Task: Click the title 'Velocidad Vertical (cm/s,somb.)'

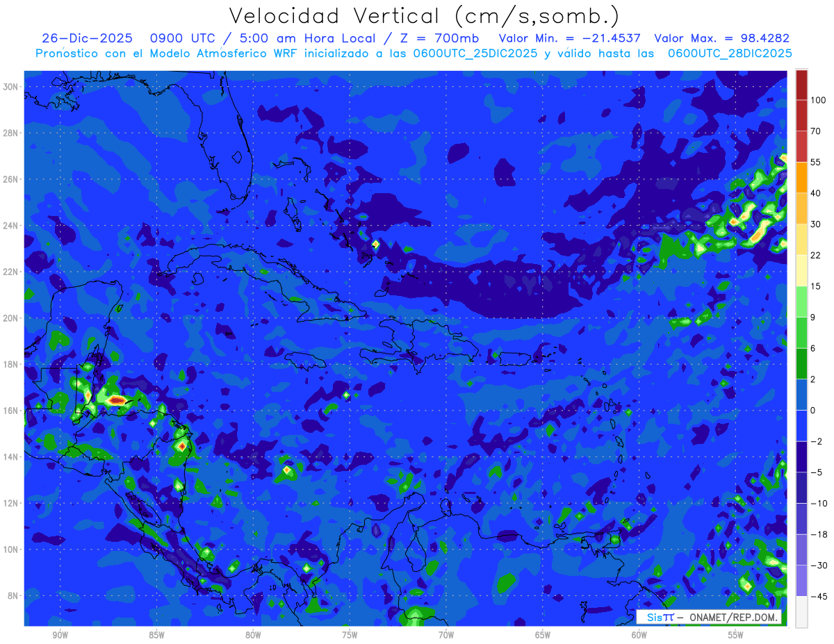Action: (424, 16)
